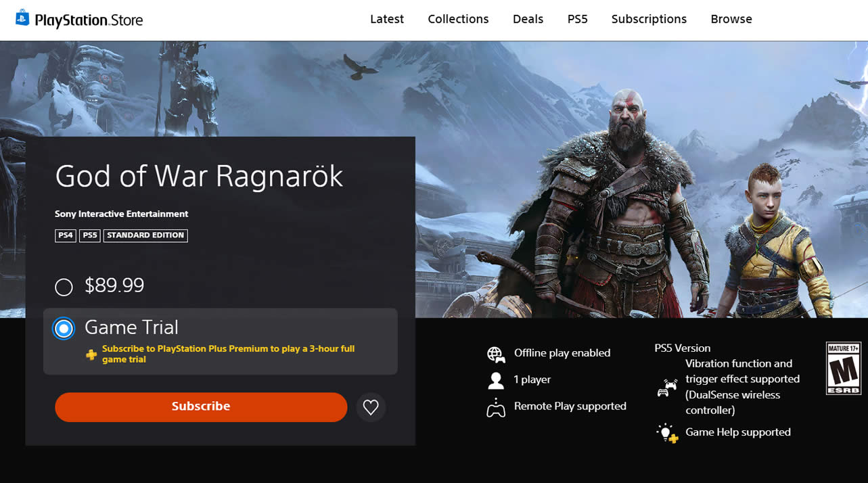Open the PS5 navigation tab
The height and width of the screenshot is (483, 868).
[x=577, y=19]
